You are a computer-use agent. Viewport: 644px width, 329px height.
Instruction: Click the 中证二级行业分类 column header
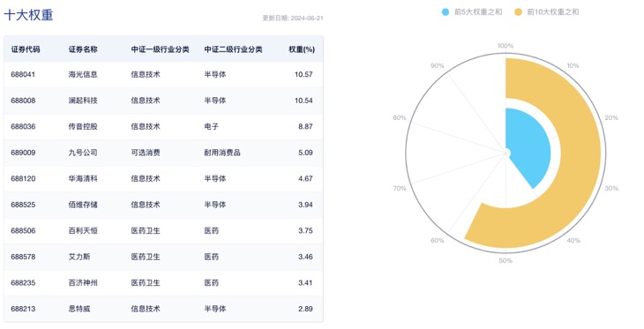[x=233, y=49]
